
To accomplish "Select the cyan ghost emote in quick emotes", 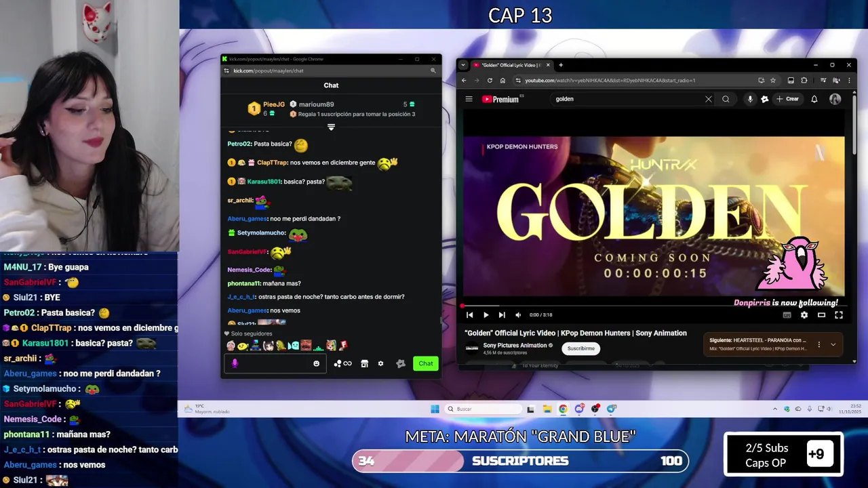I will [x=293, y=346].
